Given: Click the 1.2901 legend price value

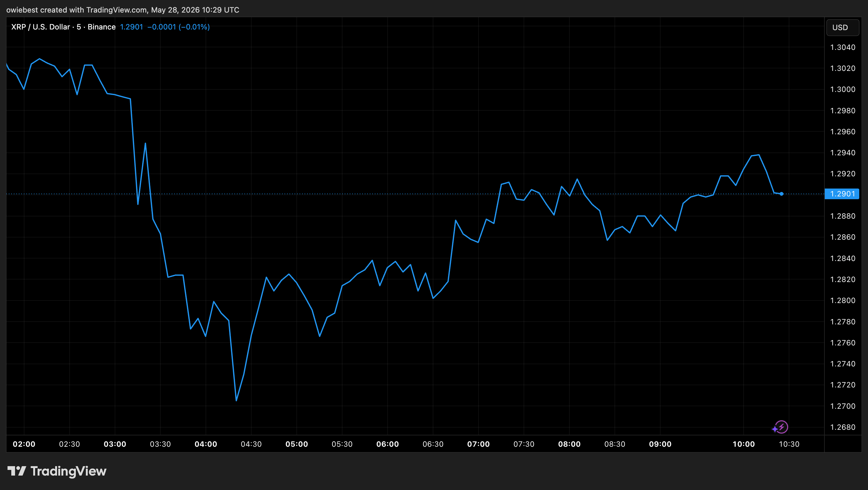Looking at the screenshot, I should point(131,27).
